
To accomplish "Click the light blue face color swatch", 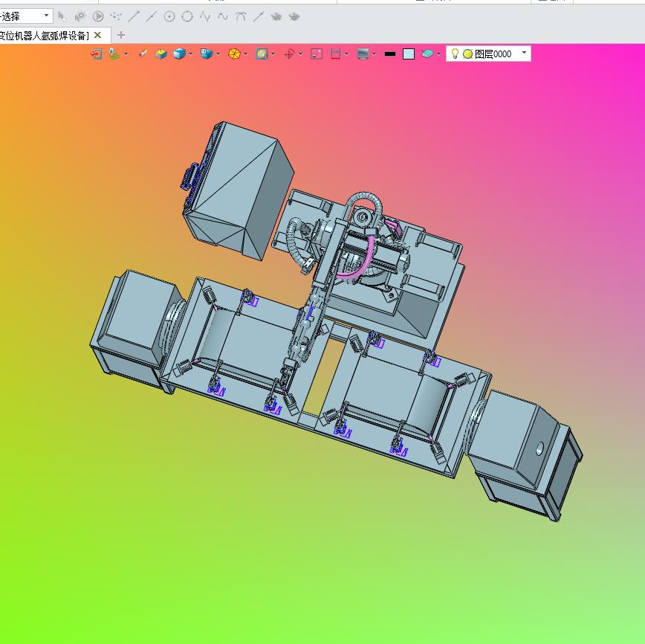I will click(409, 54).
